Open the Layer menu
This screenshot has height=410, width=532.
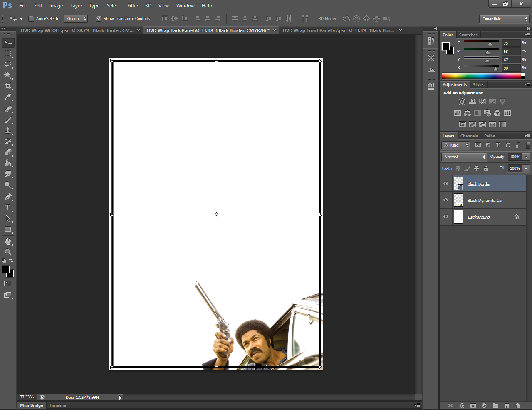click(76, 6)
